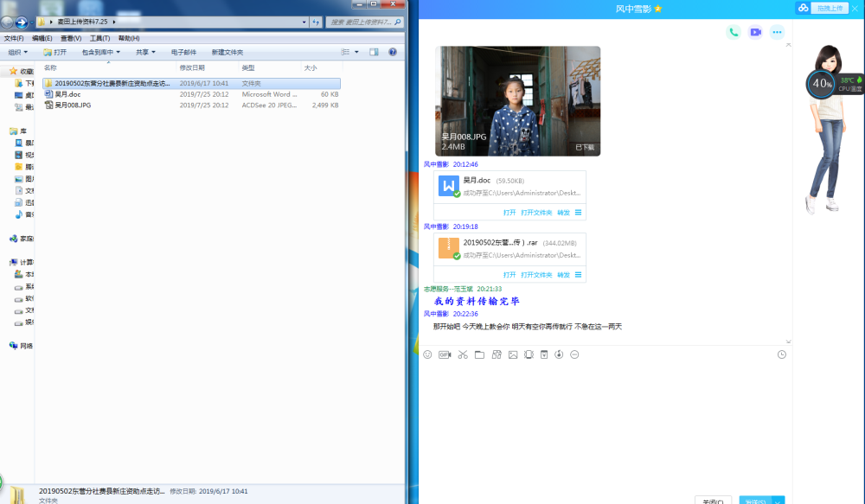Select the 吴月008.JPG file in Explorer
This screenshot has height=504, width=865.
73,105
